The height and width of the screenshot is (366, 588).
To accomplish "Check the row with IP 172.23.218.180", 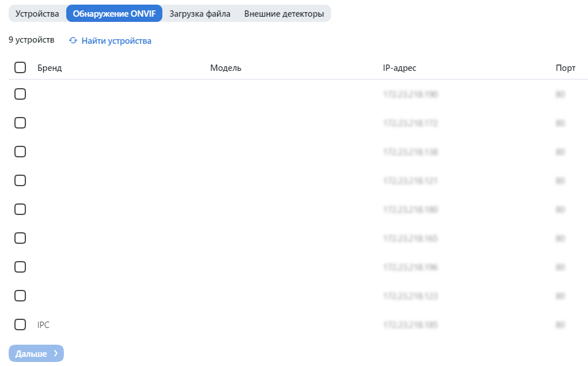I will [20, 209].
